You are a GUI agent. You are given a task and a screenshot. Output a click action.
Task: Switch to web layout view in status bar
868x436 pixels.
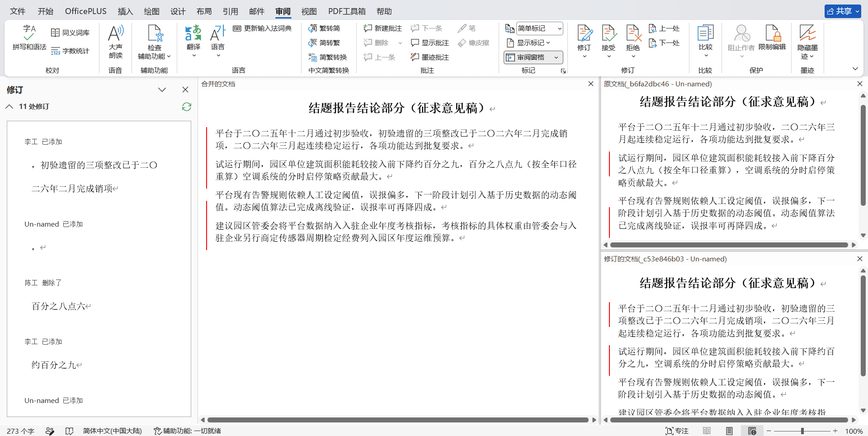click(752, 431)
